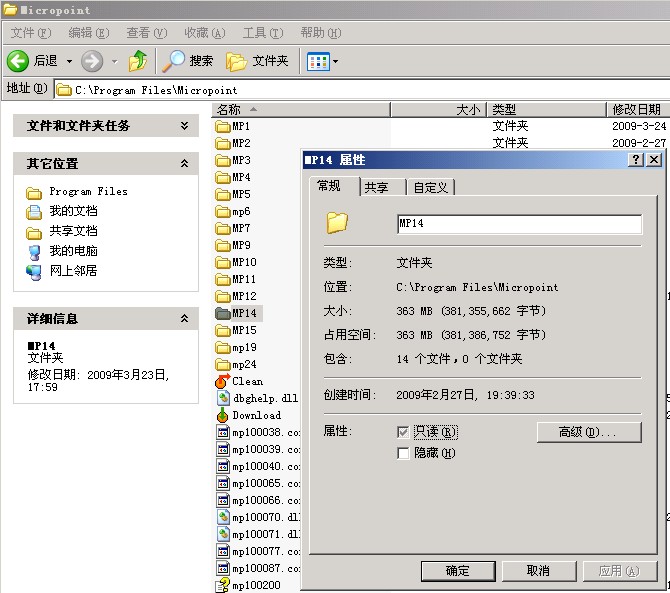Sort by the Type (类型) column header
670x593 pixels.
click(x=547, y=110)
